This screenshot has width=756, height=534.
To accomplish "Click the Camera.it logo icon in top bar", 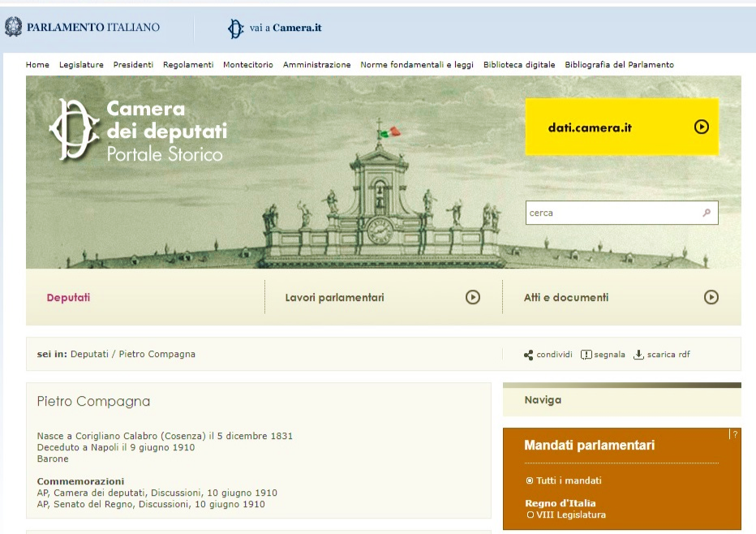I will [x=236, y=28].
